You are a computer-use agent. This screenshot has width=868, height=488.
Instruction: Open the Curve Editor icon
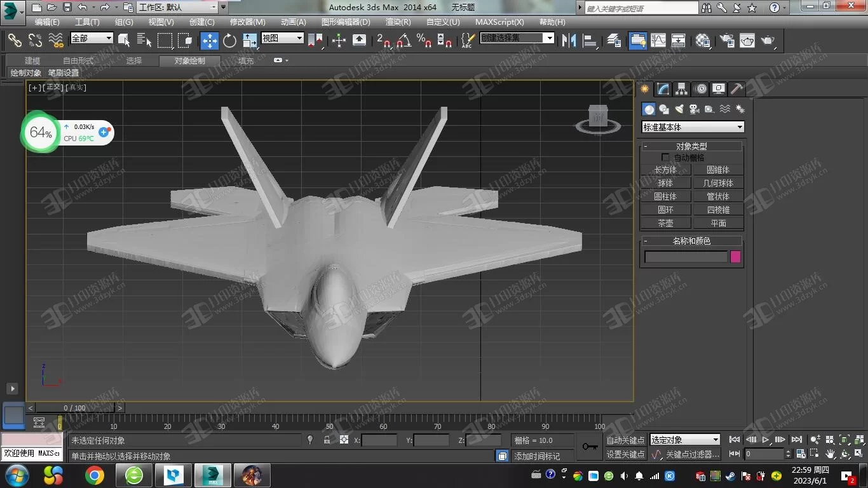point(658,40)
